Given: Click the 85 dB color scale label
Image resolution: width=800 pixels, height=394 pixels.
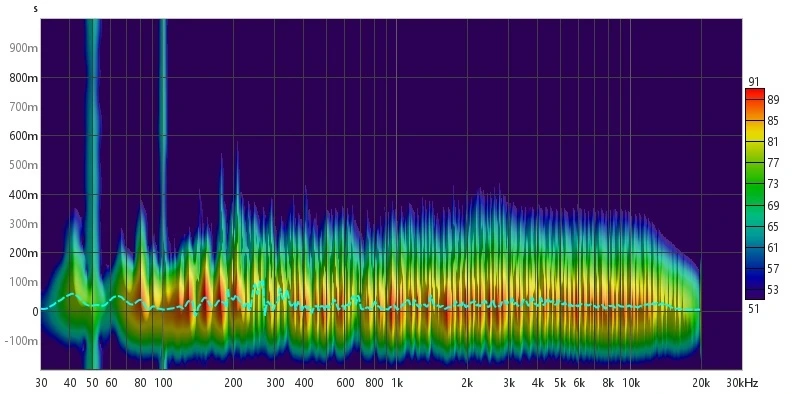Looking at the screenshot, I should pyautogui.click(x=773, y=121).
